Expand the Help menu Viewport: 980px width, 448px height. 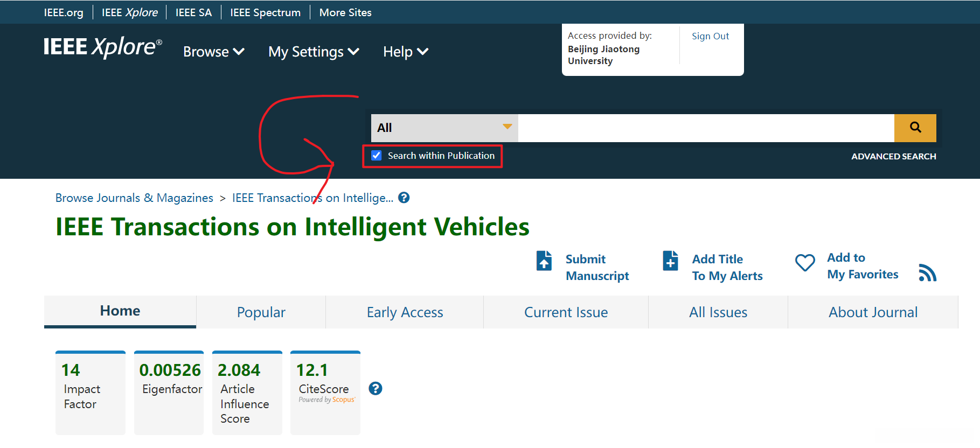405,52
